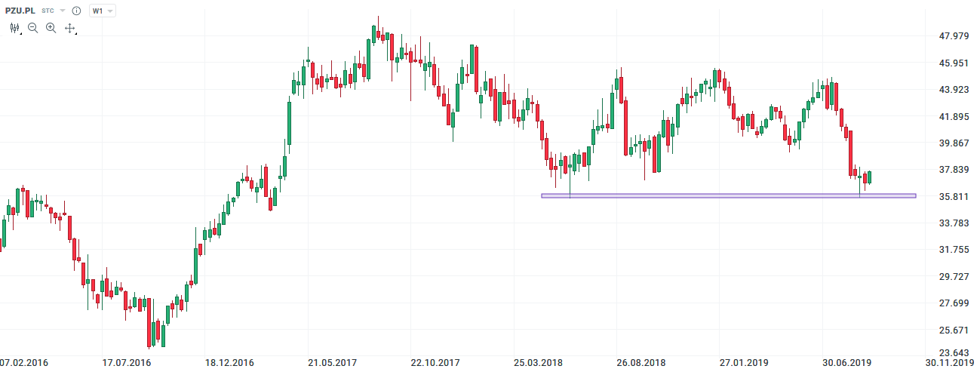980x372 pixels.
Task: Click the 30.06.2019 date label
Action: coord(846,363)
